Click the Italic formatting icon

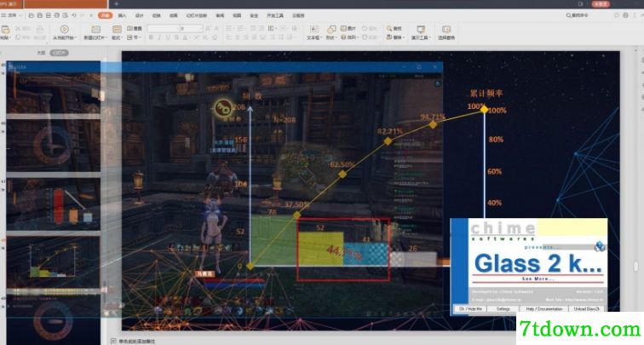[x=159, y=37]
